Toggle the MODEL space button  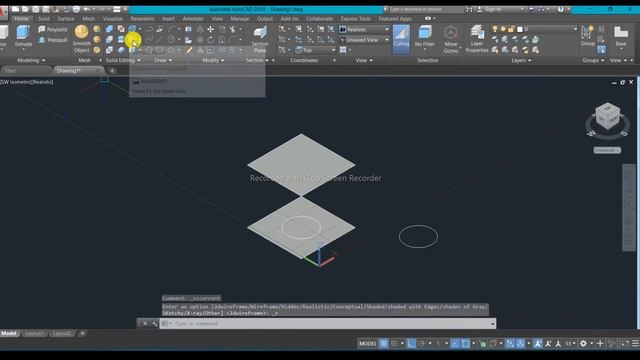point(367,344)
